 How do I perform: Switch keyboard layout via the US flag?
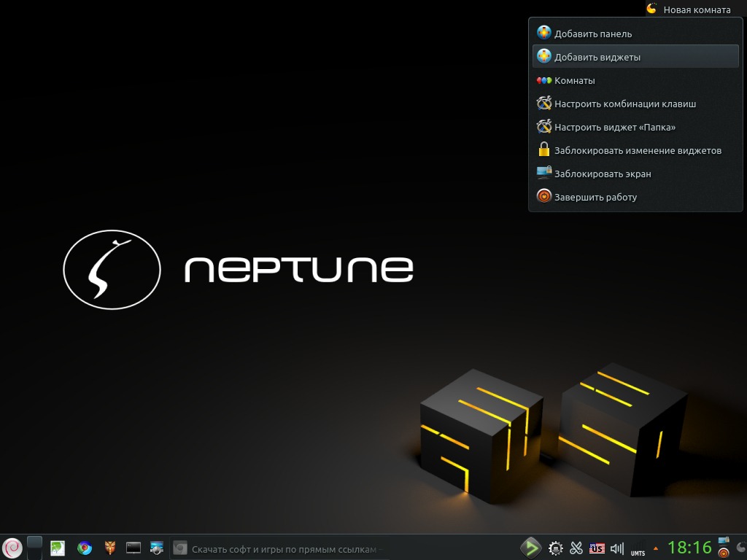tap(597, 548)
